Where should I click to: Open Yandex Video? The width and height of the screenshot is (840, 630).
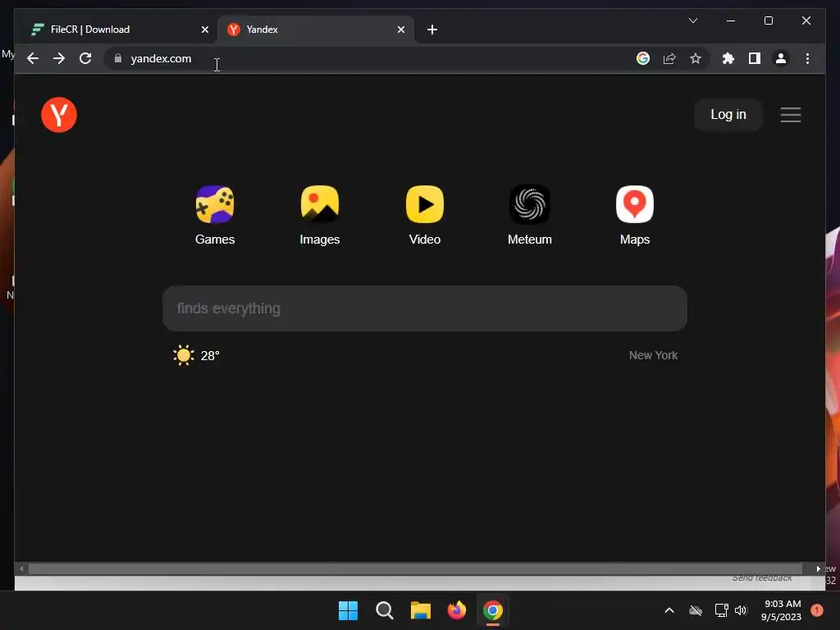coord(425,216)
